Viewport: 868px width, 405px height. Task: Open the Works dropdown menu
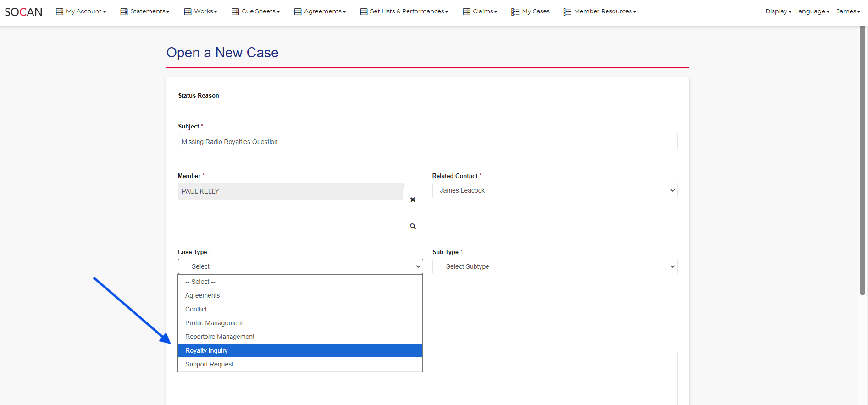click(x=201, y=11)
